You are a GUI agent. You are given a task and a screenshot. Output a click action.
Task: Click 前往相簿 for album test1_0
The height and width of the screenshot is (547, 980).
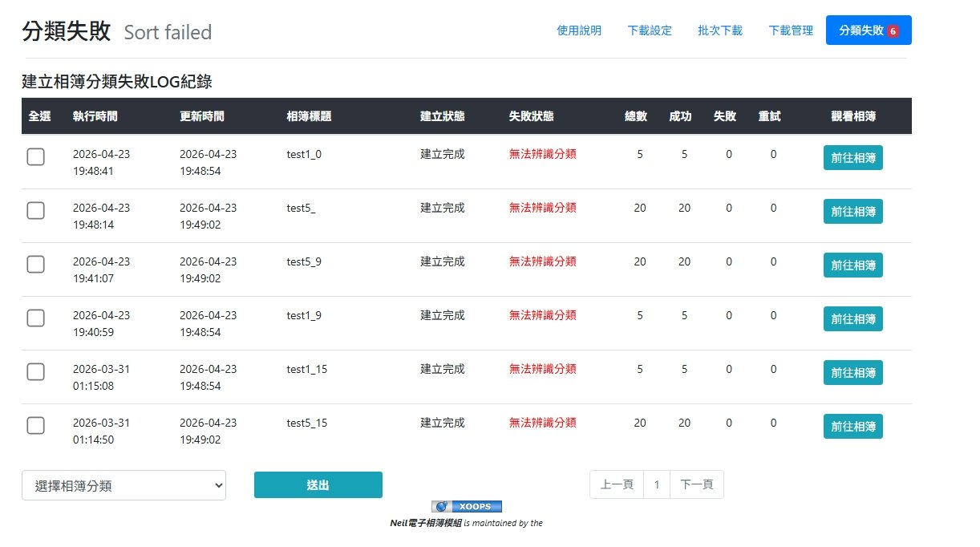(x=852, y=158)
